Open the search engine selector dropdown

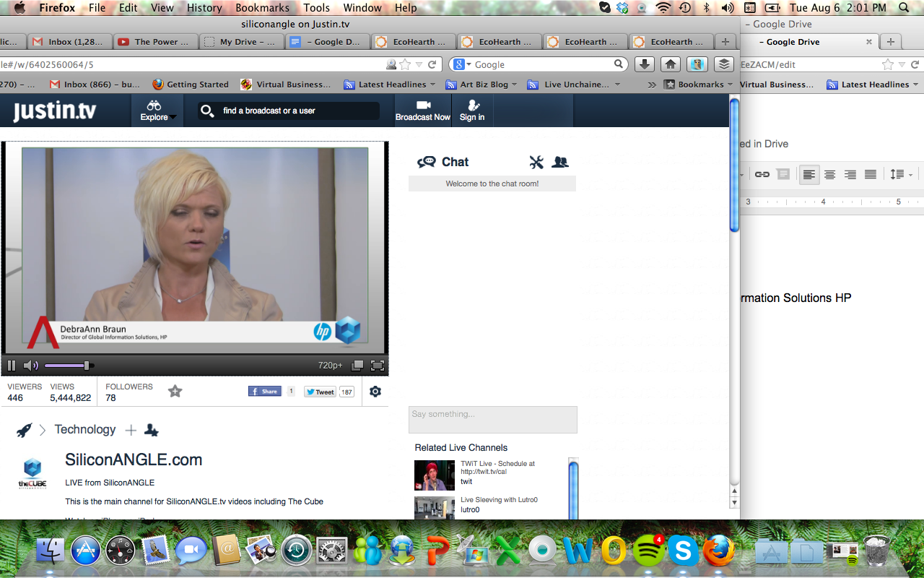tap(462, 64)
